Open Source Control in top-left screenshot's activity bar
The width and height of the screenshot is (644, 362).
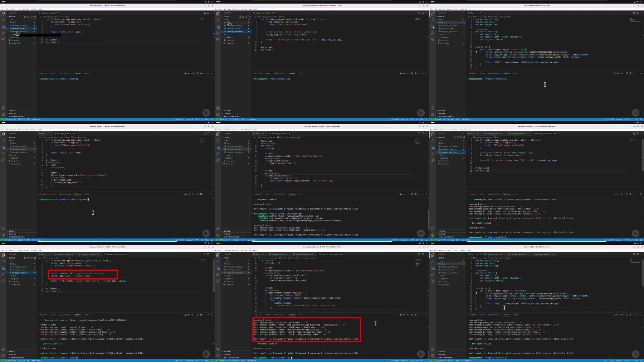click(3, 26)
